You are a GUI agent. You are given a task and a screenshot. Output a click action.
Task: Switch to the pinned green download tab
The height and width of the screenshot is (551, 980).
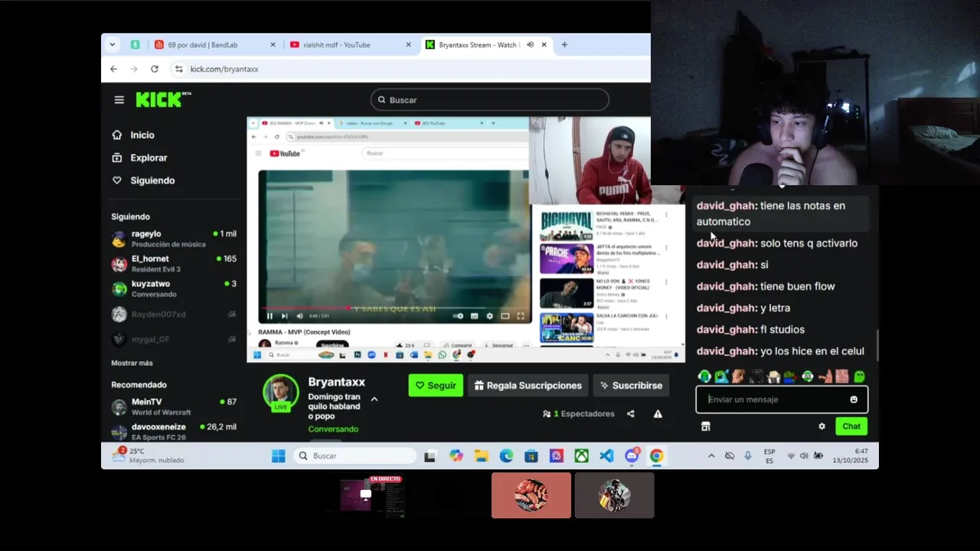pyautogui.click(x=135, y=44)
